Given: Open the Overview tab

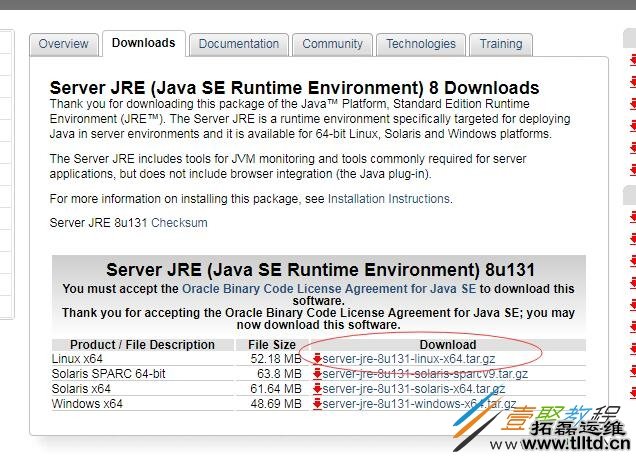Looking at the screenshot, I should coord(64,44).
